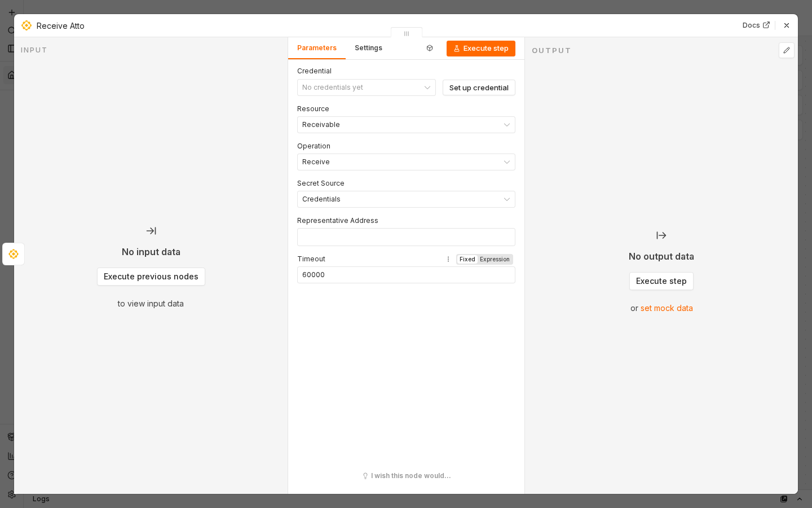Switch to the Parameters tab

317,48
